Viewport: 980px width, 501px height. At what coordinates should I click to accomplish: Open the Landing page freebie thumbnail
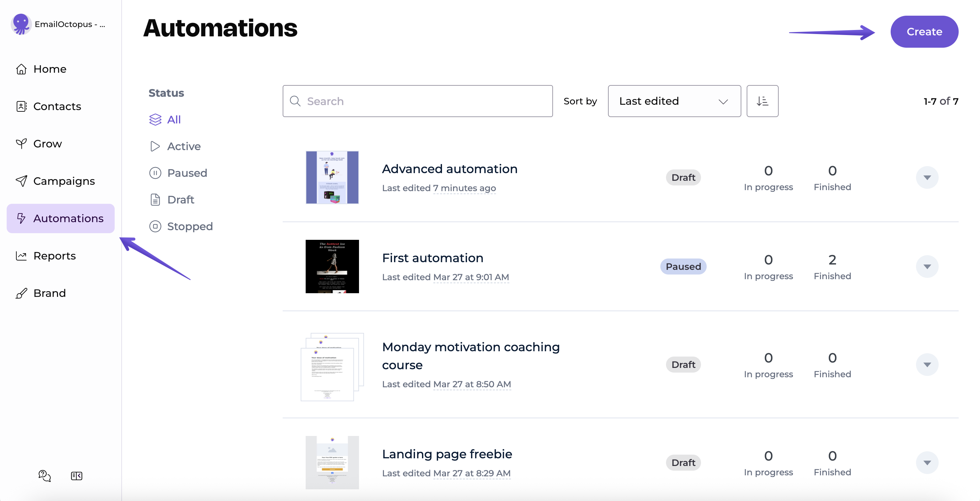332,462
